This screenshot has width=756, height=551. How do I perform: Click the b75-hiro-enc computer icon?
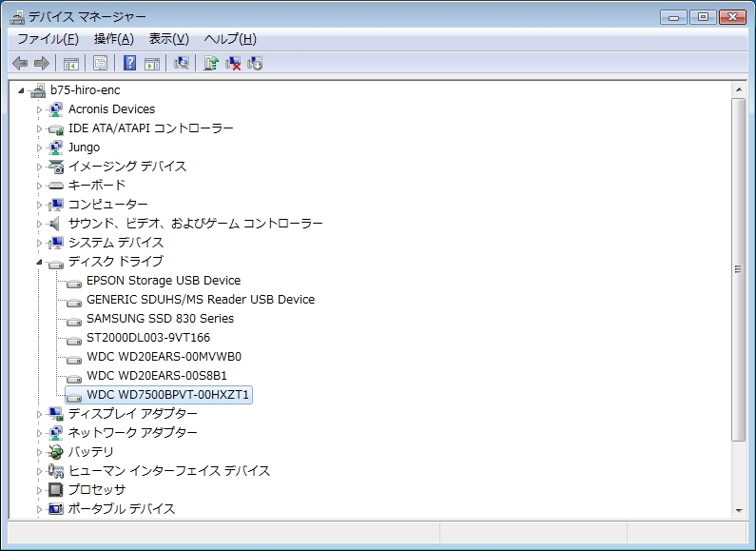[x=38, y=90]
